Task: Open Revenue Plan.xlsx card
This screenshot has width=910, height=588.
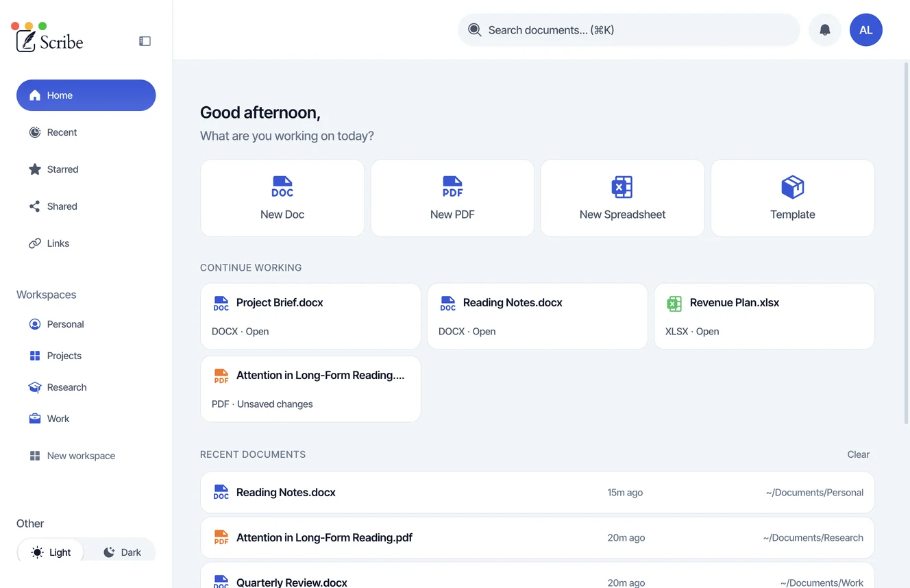Action: [x=764, y=317]
